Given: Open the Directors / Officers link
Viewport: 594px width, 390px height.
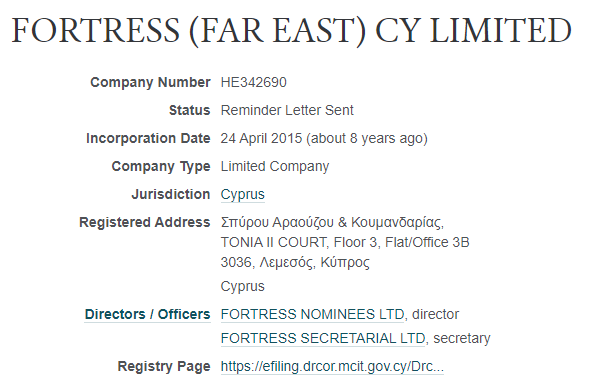Looking at the screenshot, I should coord(147,314).
